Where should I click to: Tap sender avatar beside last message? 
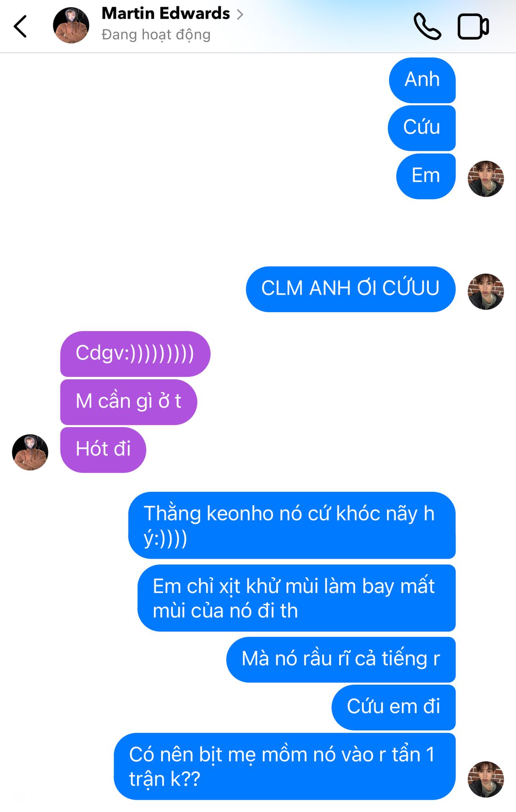click(x=486, y=779)
